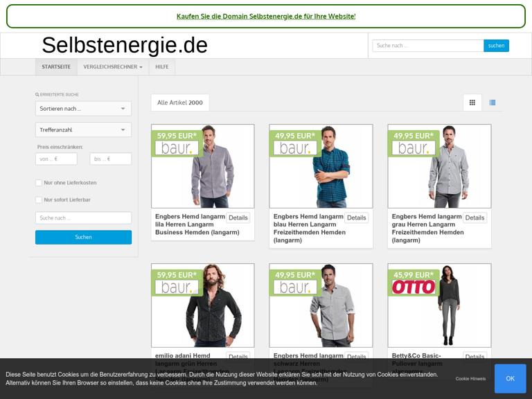
Task: Click baur logo on blau Hemd card
Action: 295,148
